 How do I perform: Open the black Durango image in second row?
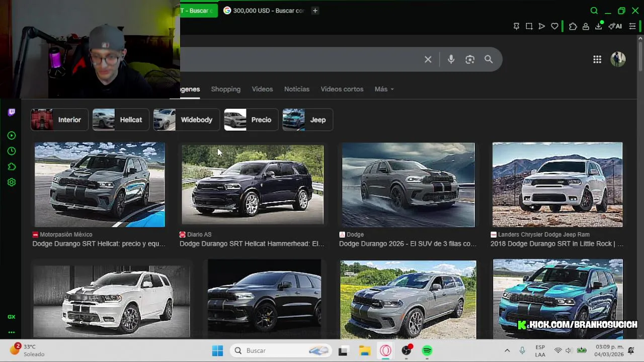click(x=264, y=298)
